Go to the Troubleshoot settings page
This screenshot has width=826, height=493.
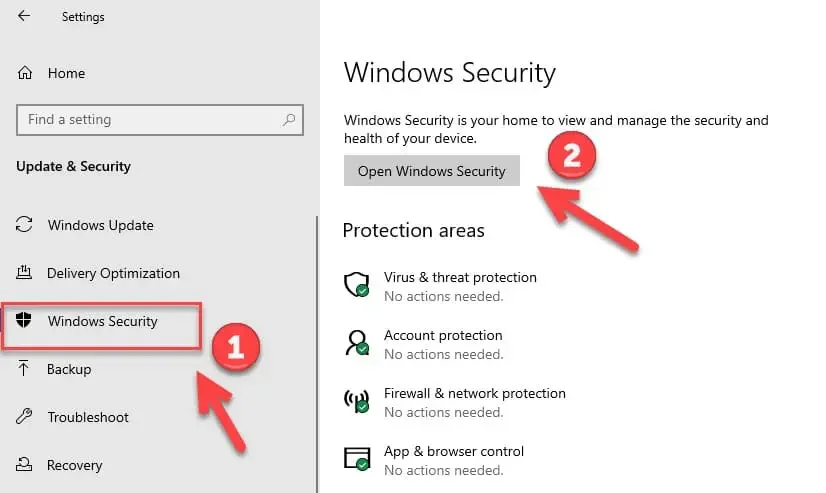88,417
